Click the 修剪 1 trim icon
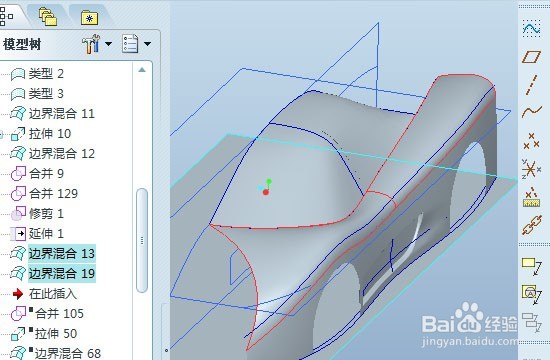550x360 pixels. [x=18, y=214]
